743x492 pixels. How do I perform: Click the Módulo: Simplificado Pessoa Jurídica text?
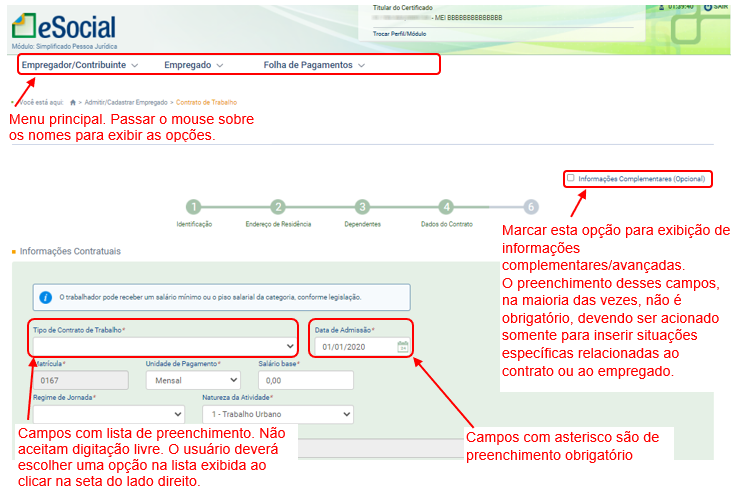pos(64,46)
